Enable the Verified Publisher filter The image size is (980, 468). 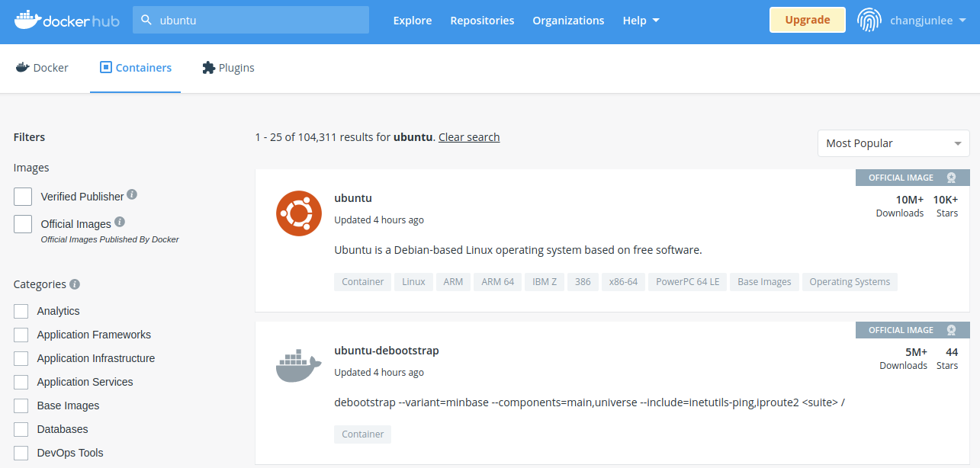point(23,197)
